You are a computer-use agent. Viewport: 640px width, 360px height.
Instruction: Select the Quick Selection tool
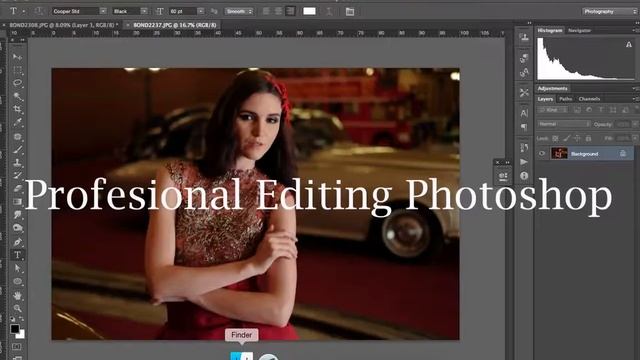click(x=17, y=96)
